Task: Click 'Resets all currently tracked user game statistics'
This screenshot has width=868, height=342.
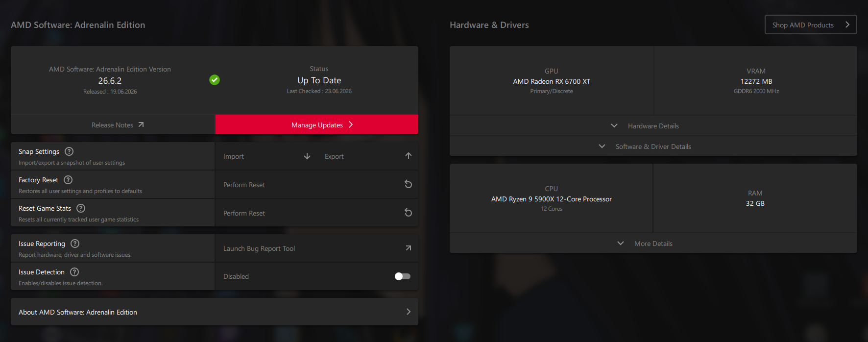Action: [78, 220]
